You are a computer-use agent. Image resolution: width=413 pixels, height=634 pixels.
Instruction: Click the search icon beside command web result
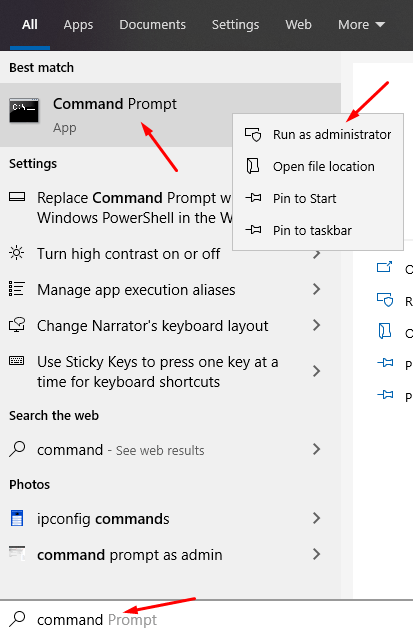17,449
